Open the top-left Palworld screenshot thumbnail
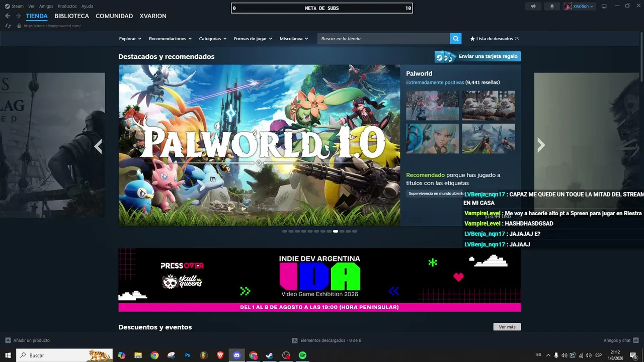 (x=433, y=106)
